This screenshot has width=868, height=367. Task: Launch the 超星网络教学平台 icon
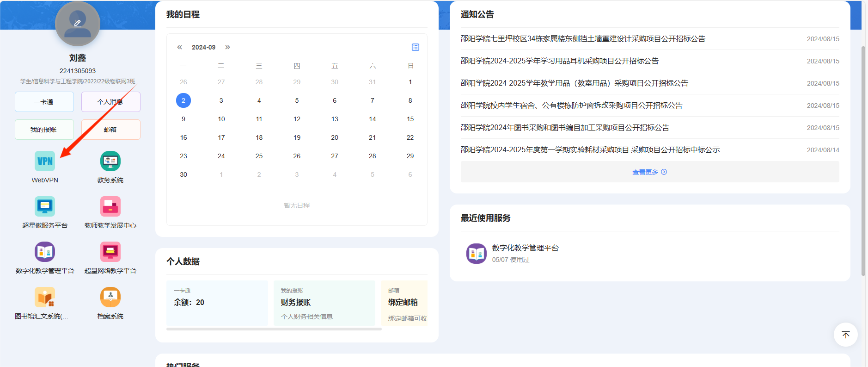click(x=110, y=252)
